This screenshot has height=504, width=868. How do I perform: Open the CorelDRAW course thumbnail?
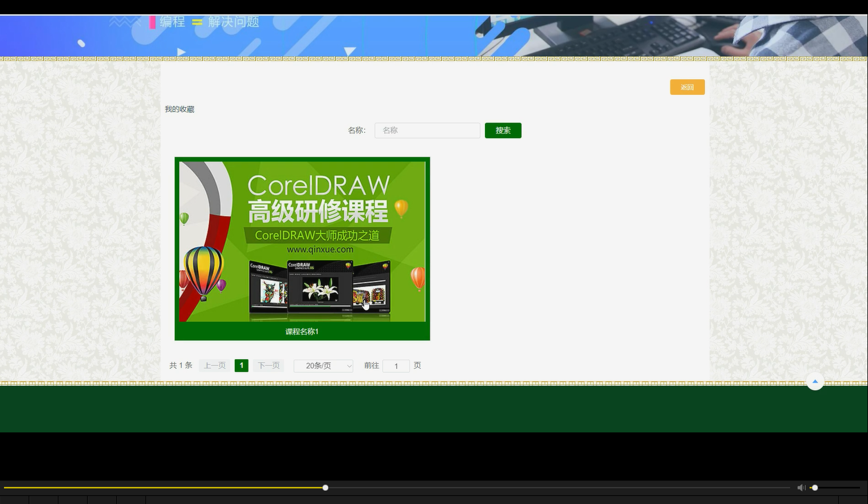click(x=302, y=241)
